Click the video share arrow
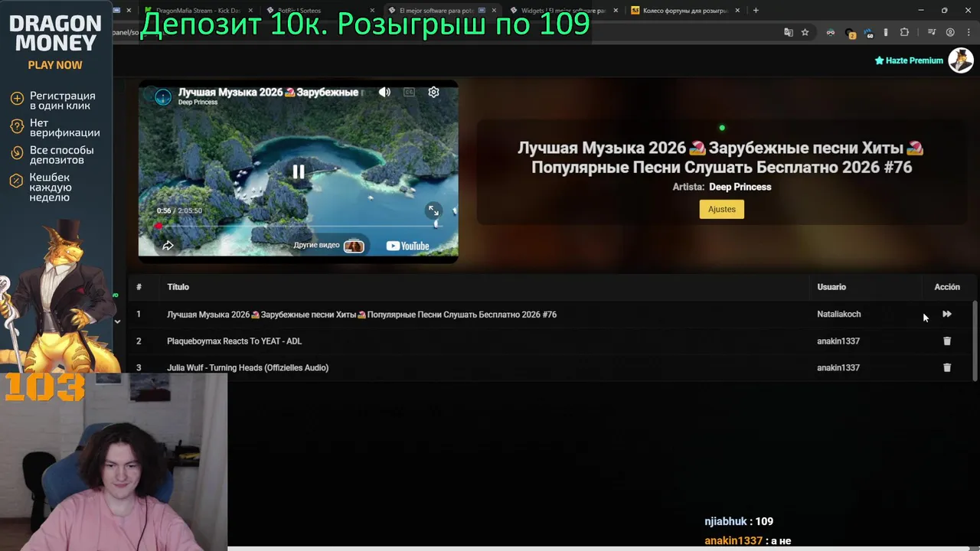Screen dimensions: 980x551 168,246
